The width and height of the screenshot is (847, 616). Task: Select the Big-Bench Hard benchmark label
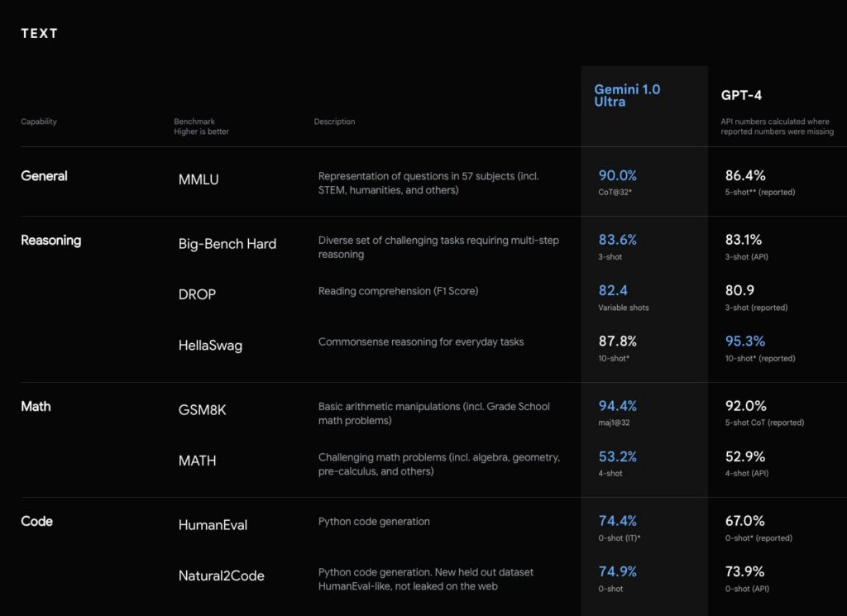click(227, 244)
